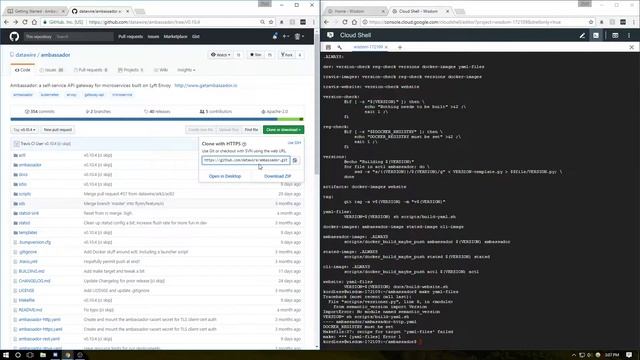The image size is (640, 360).
Task: Switch to the Wiki tab
Action: pyautogui.click(x=161, y=70)
